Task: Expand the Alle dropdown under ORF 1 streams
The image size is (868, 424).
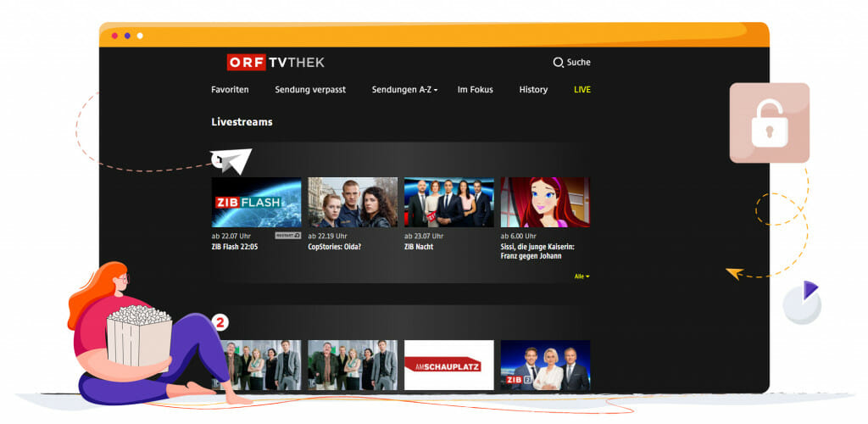Action: 581,276
